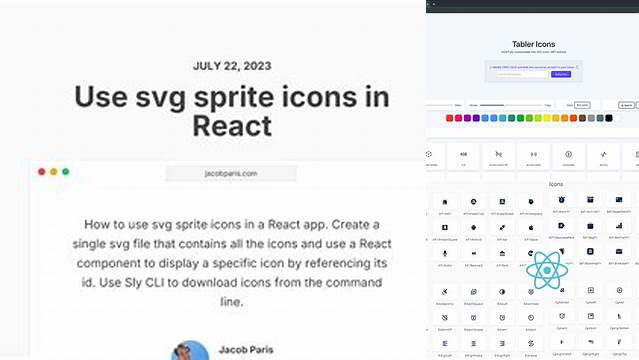639x360 pixels.
Task: Click Jacob Paris's avatar photo
Action: 190,351
